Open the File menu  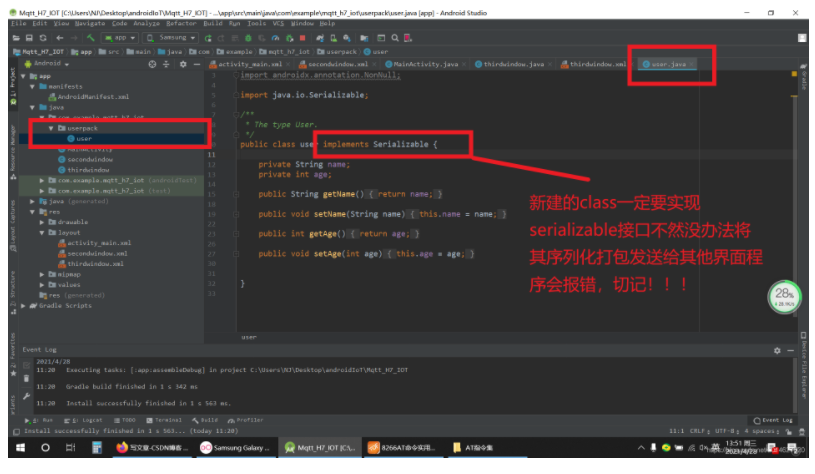19,23
